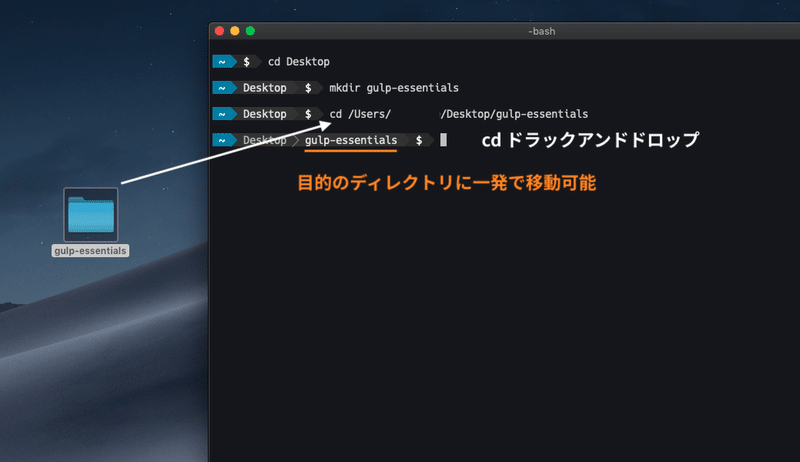Click the underlined gulp-essentials prompt segment

[351, 140]
